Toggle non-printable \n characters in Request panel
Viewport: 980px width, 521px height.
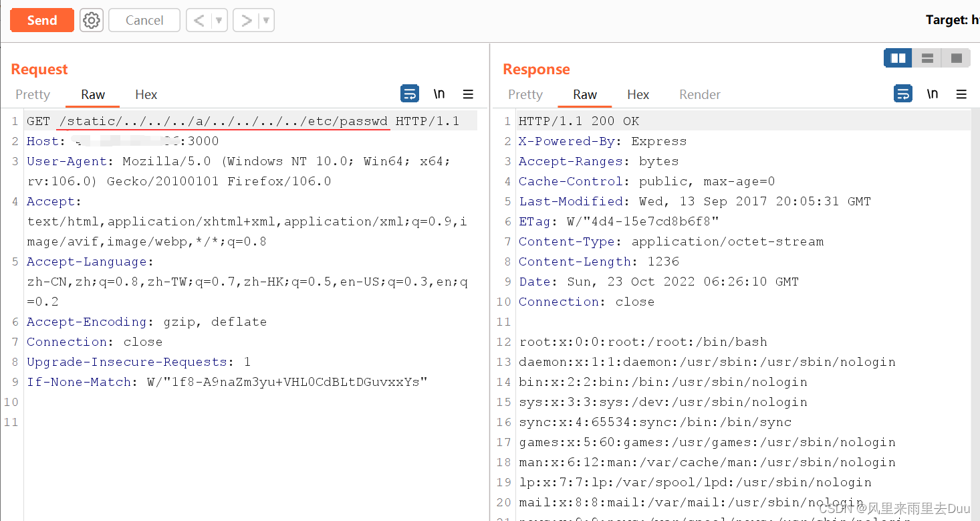point(439,94)
